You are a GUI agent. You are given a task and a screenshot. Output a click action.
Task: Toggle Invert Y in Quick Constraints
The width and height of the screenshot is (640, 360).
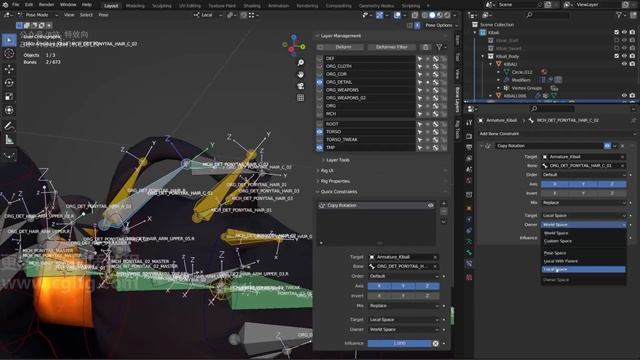click(x=403, y=296)
